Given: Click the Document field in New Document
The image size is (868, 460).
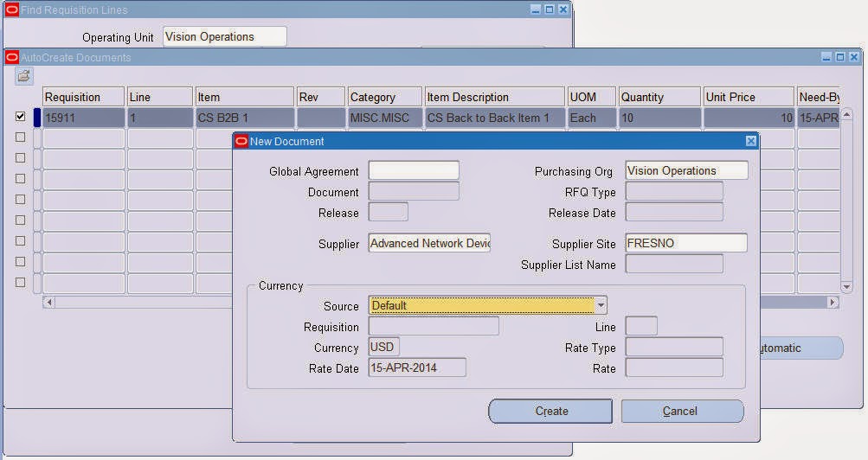Looking at the screenshot, I should pos(414,191).
